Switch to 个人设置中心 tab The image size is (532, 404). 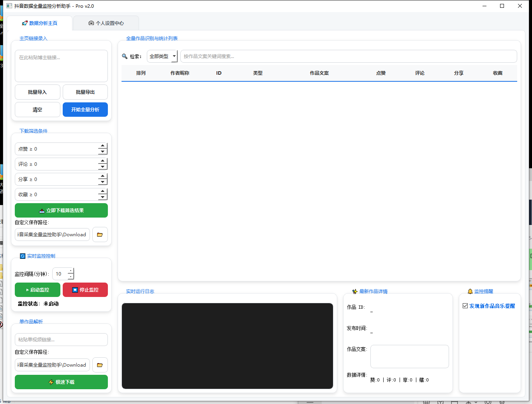click(x=106, y=23)
